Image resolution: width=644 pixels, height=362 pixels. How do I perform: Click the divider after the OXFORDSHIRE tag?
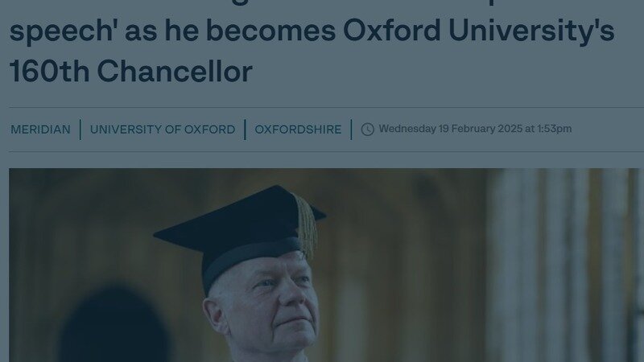[351, 130]
